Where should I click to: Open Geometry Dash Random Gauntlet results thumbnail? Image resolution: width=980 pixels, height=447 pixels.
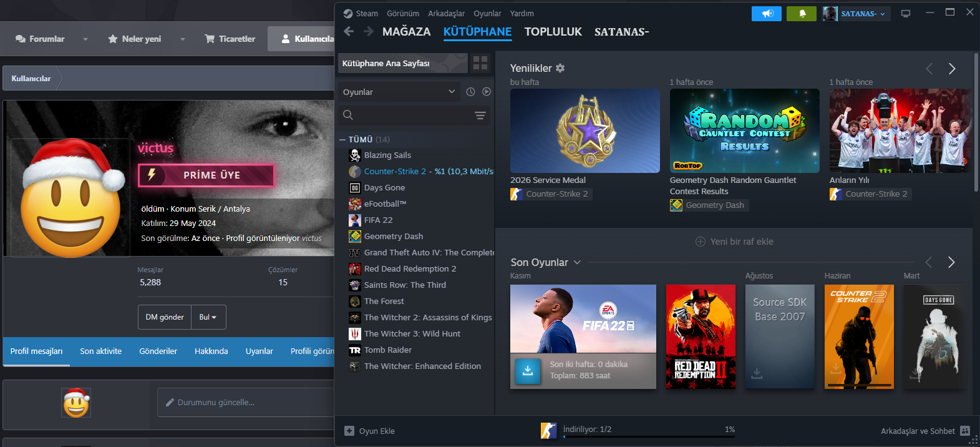pos(745,130)
